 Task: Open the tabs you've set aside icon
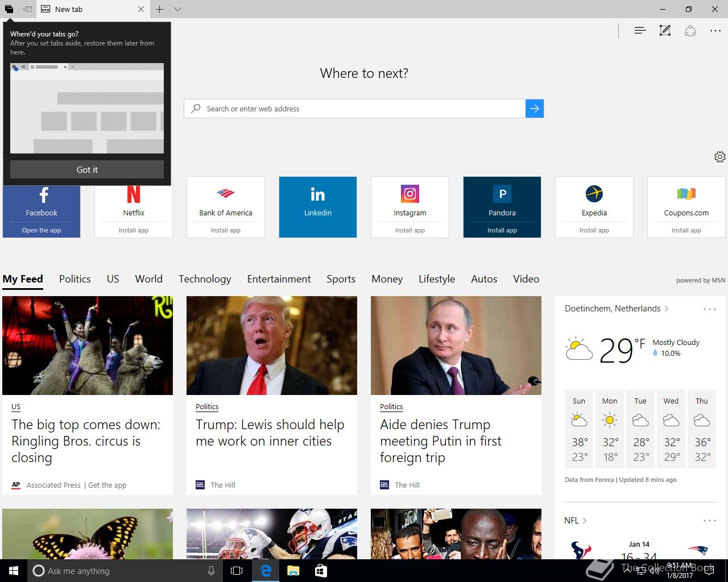pyautogui.click(x=9, y=9)
